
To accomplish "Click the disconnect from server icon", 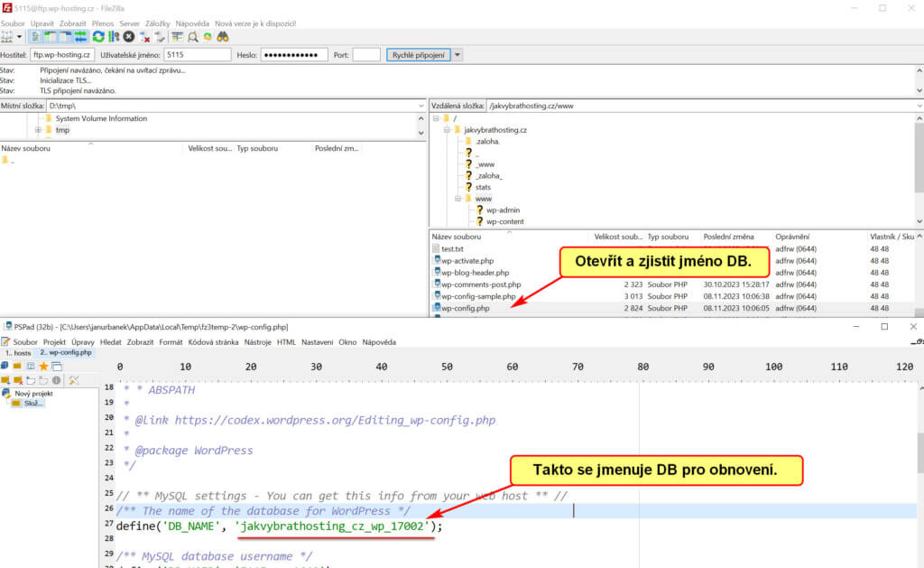I will 144,37.
